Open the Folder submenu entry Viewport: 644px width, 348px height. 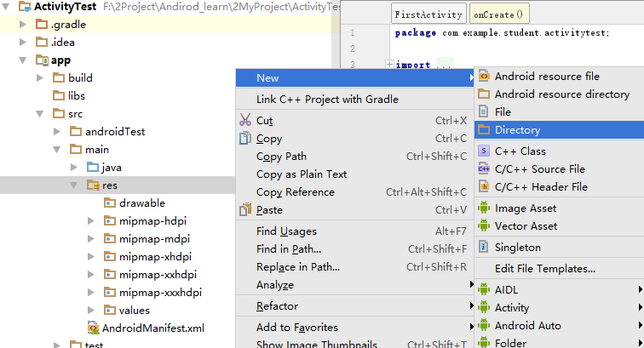[x=559, y=343]
